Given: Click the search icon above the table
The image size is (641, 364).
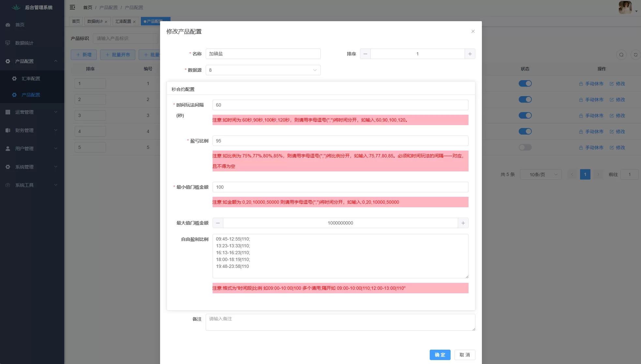Looking at the screenshot, I should click(x=621, y=55).
